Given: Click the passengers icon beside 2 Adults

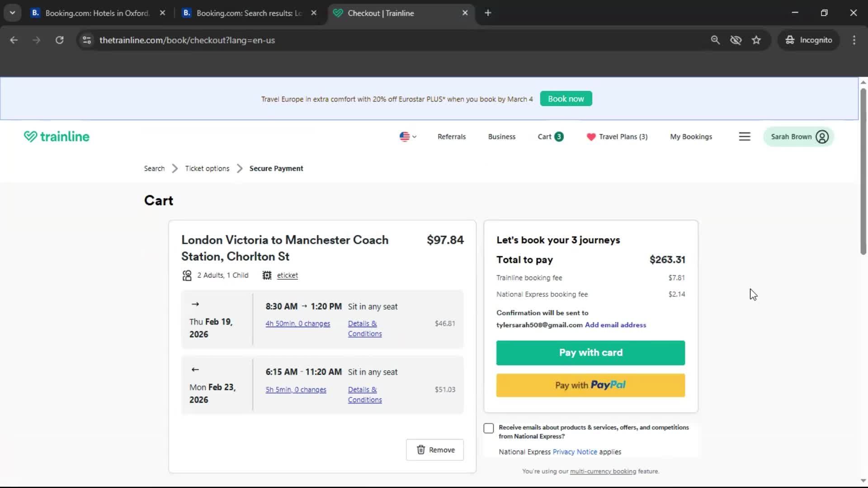Looking at the screenshot, I should tap(186, 275).
